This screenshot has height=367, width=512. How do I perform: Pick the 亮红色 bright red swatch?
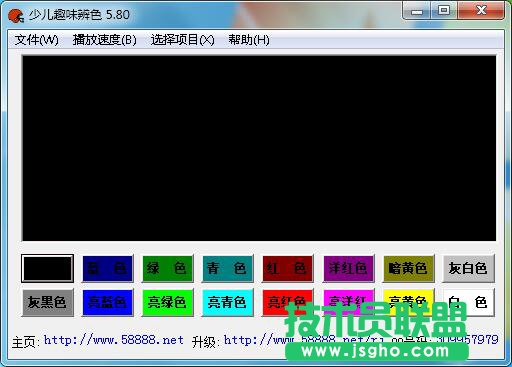288,303
